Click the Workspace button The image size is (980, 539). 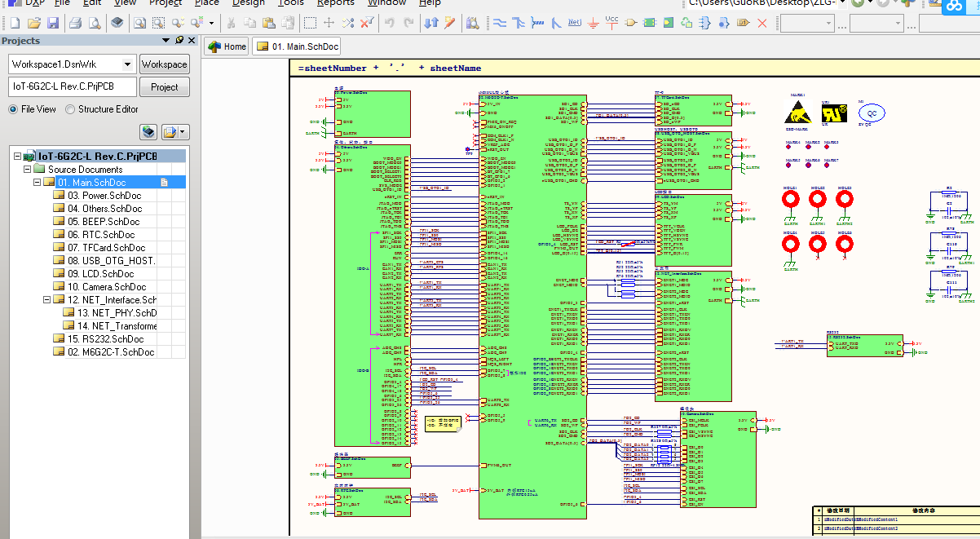165,64
